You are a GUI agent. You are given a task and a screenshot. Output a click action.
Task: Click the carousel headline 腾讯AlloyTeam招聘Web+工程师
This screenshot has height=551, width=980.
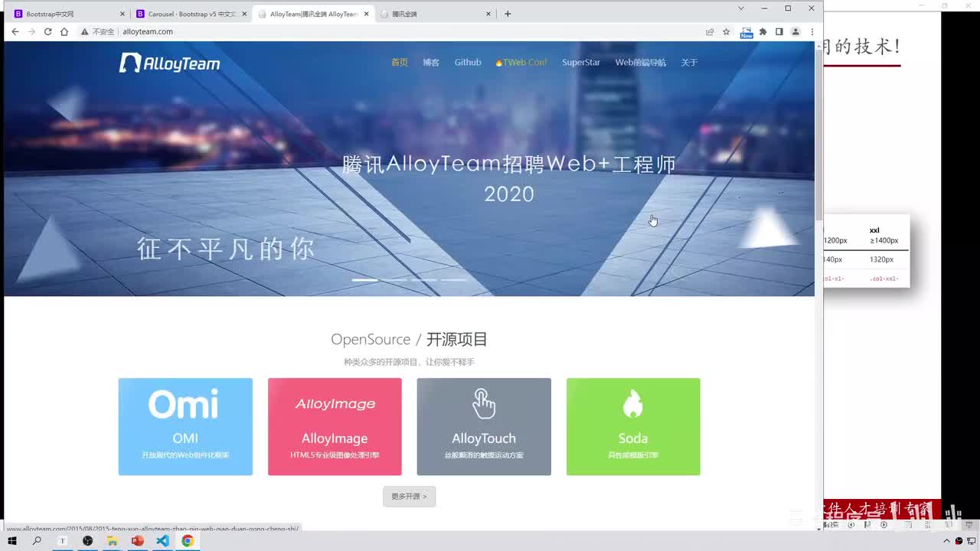pos(509,165)
